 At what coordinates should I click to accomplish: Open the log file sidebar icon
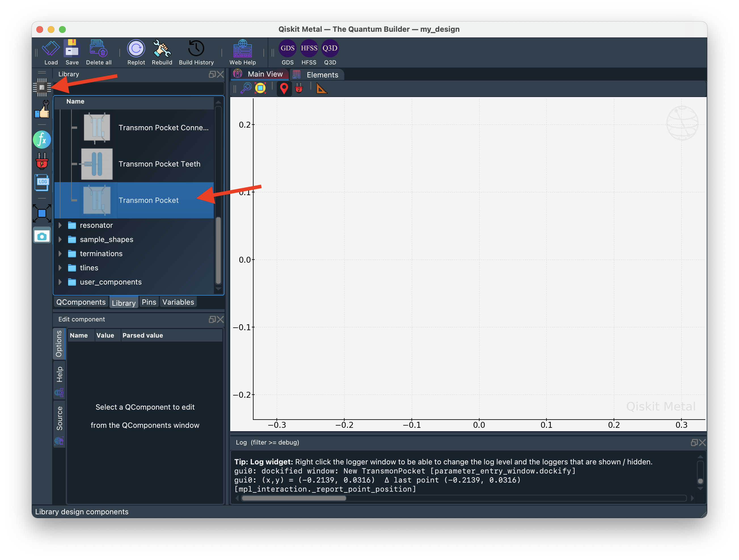pyautogui.click(x=42, y=182)
